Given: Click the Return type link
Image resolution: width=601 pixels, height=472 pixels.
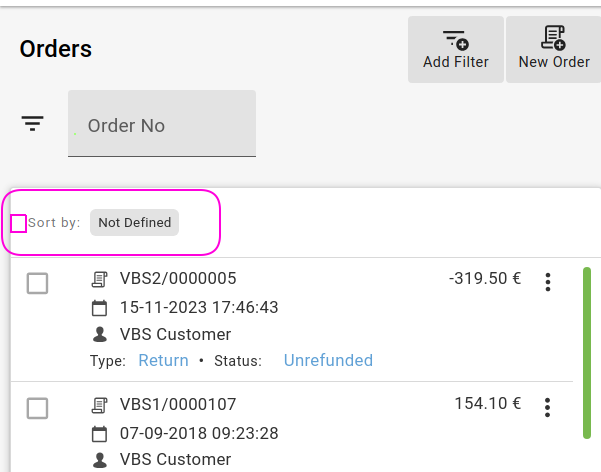Looking at the screenshot, I should click(163, 360).
